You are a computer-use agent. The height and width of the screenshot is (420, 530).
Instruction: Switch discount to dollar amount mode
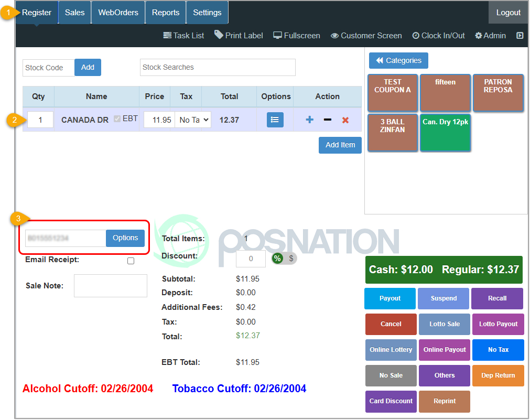pos(291,258)
